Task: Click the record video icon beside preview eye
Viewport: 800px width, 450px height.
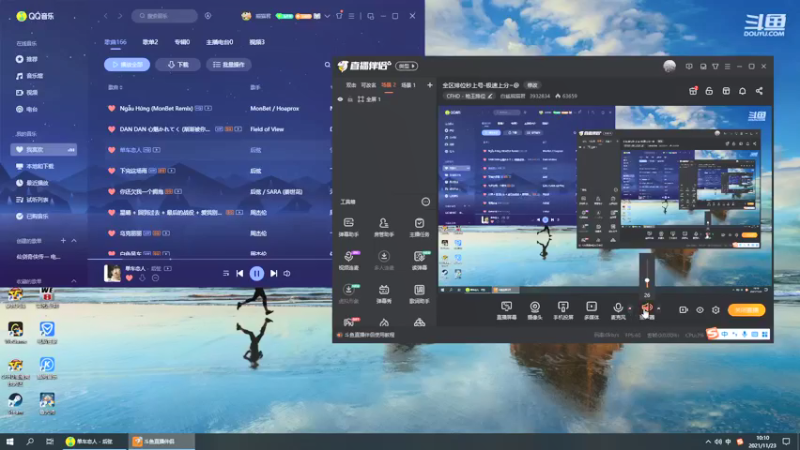Action: 683,310
